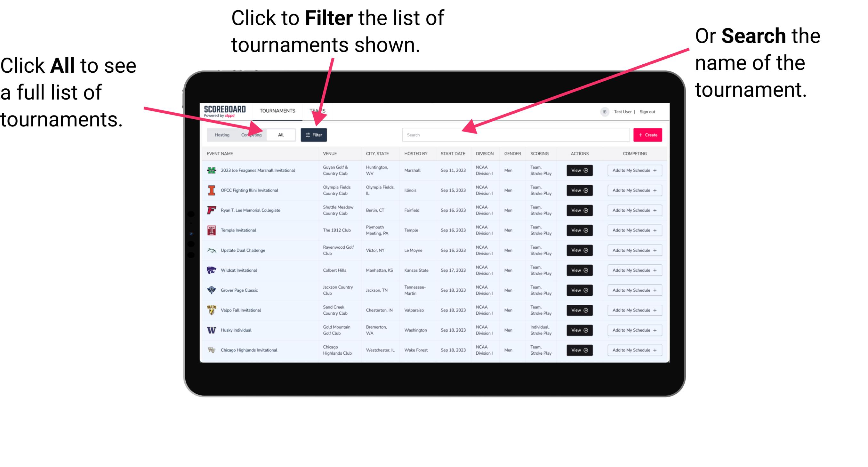
Task: Toggle the Competing tab filter
Action: 251,134
